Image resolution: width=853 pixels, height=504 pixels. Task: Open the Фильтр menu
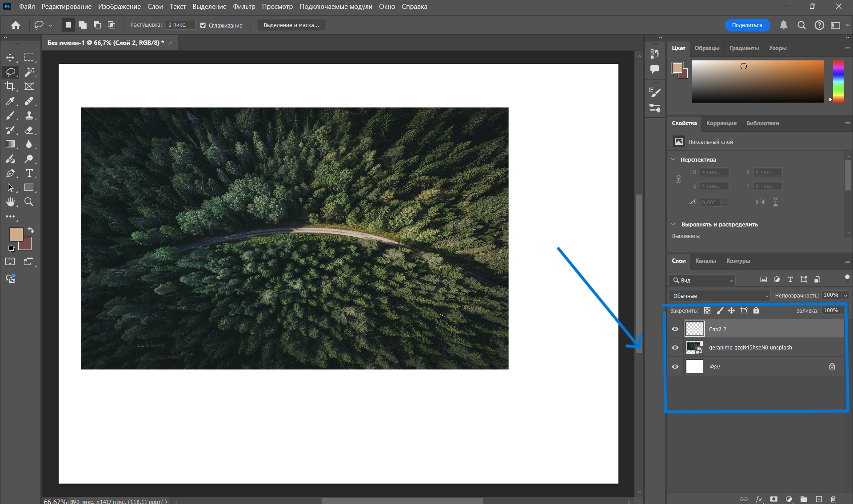[x=244, y=7]
